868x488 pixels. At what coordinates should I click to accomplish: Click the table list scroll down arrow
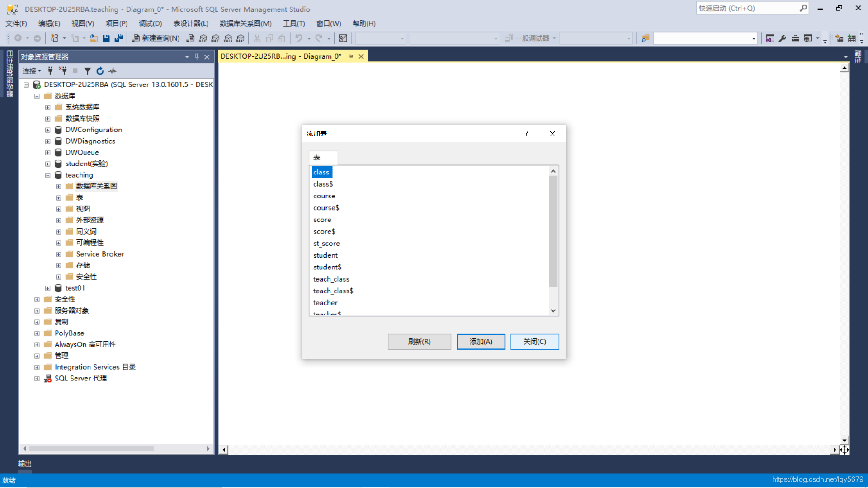click(553, 310)
